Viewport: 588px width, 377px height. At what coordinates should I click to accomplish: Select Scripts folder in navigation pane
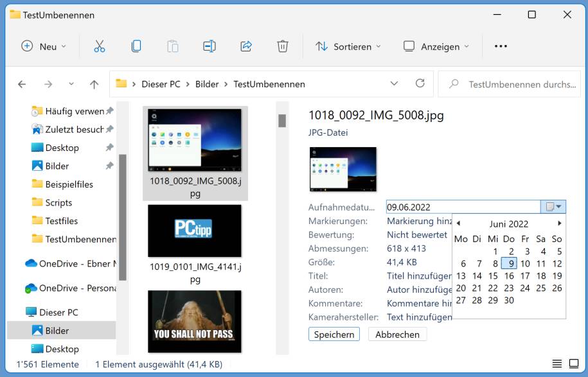pos(58,202)
